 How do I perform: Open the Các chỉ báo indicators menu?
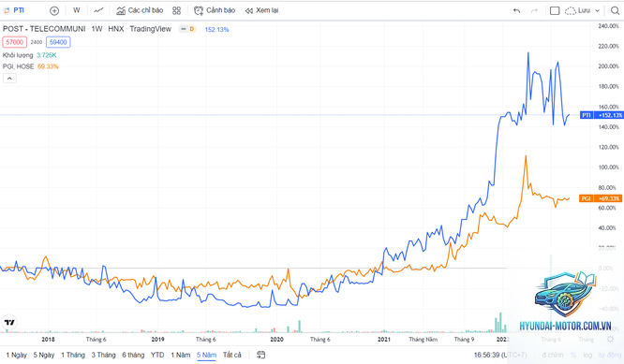[x=140, y=10]
